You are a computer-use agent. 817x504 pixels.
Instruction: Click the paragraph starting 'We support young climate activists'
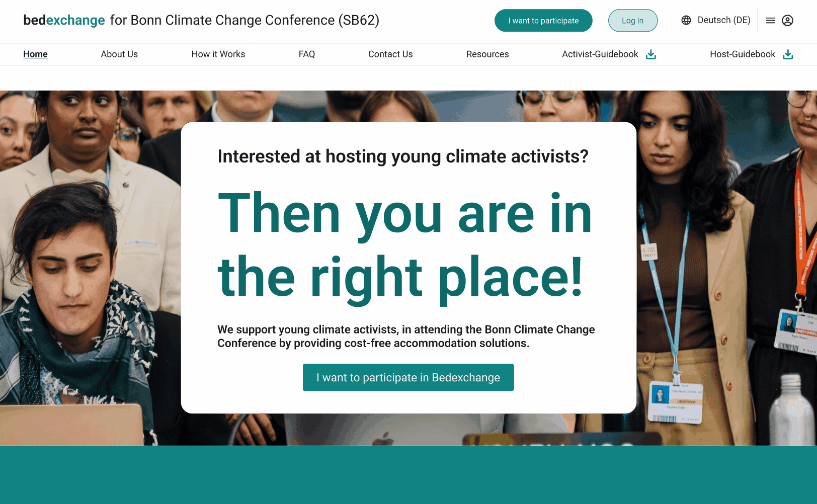(406, 336)
